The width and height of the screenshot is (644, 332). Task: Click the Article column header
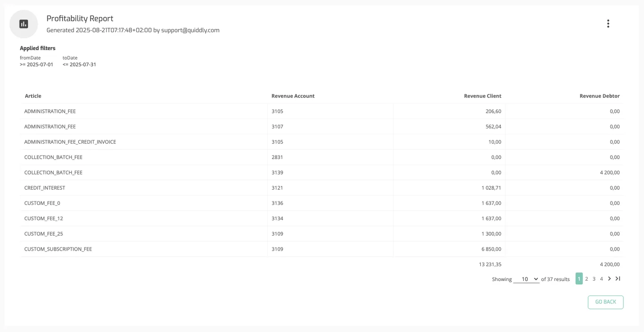33,96
